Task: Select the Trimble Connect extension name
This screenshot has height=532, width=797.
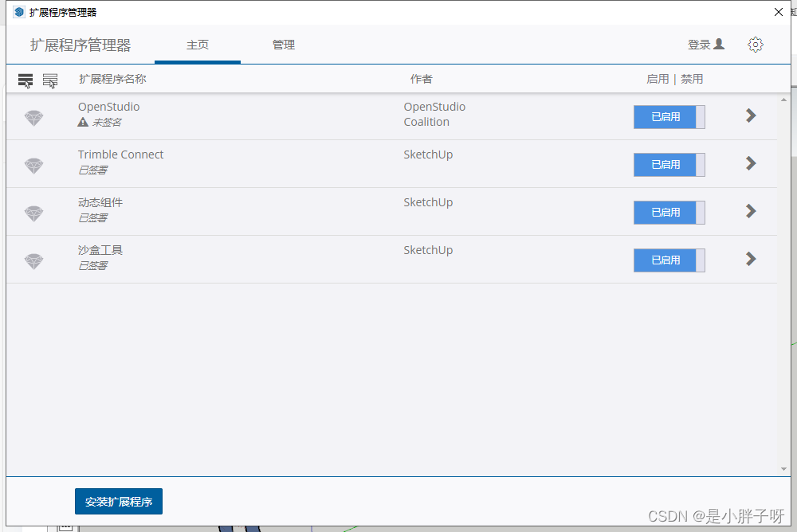Action: 120,155
